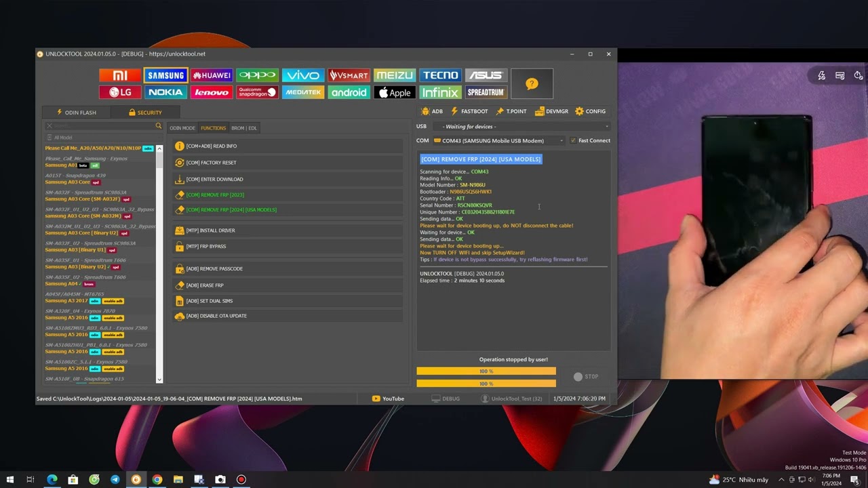Viewport: 868px width, 488px height.
Task: Select Samsung A3 2017 model entry
Action: (84, 301)
